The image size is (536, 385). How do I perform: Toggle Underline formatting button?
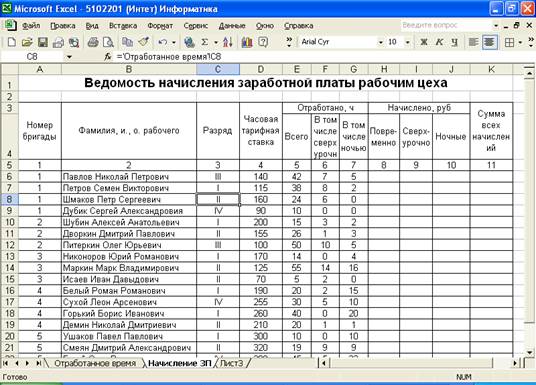[454, 42]
